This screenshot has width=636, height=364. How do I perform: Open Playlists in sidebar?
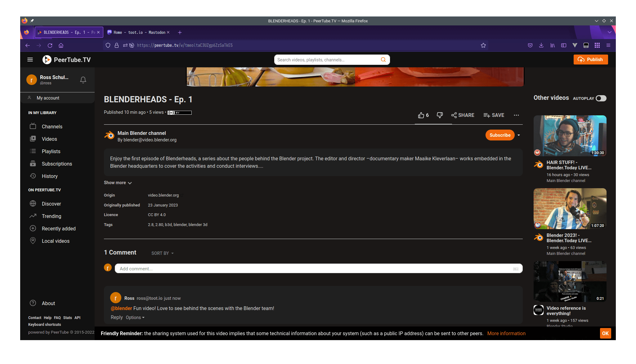tap(51, 151)
